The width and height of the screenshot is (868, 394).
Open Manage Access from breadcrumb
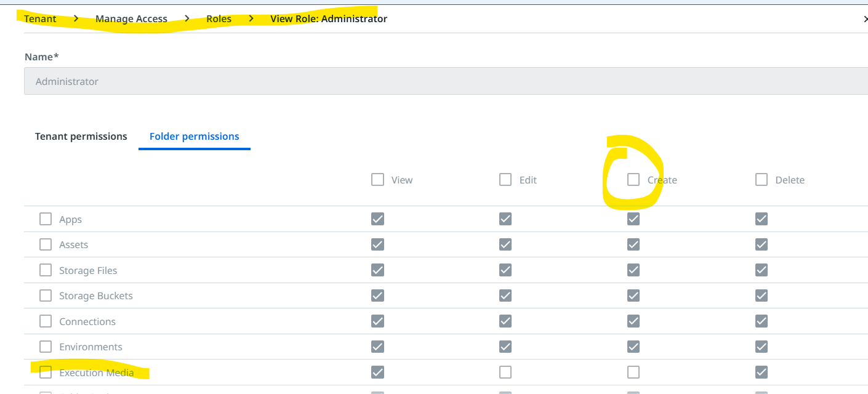(x=131, y=18)
